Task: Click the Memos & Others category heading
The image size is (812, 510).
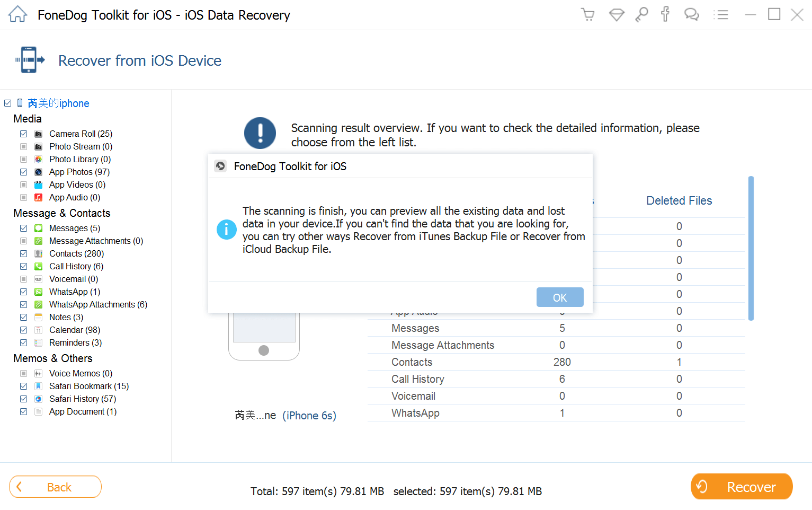Action: tap(53, 359)
